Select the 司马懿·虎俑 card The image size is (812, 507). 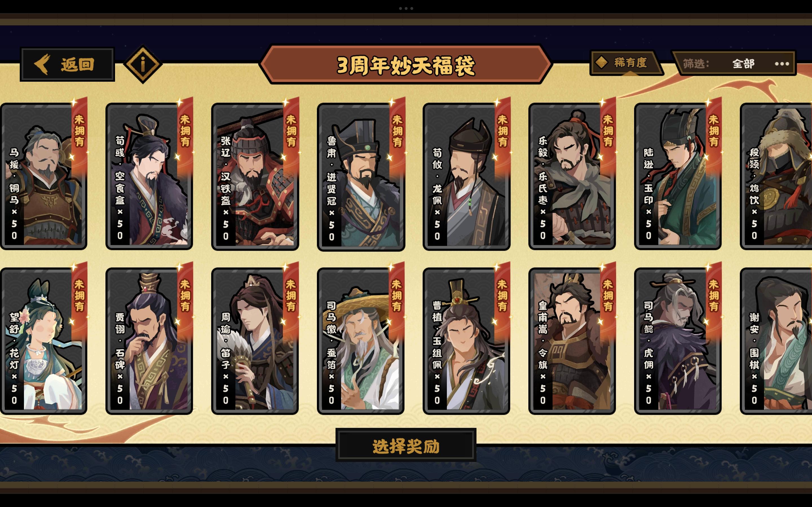pyautogui.click(x=678, y=340)
